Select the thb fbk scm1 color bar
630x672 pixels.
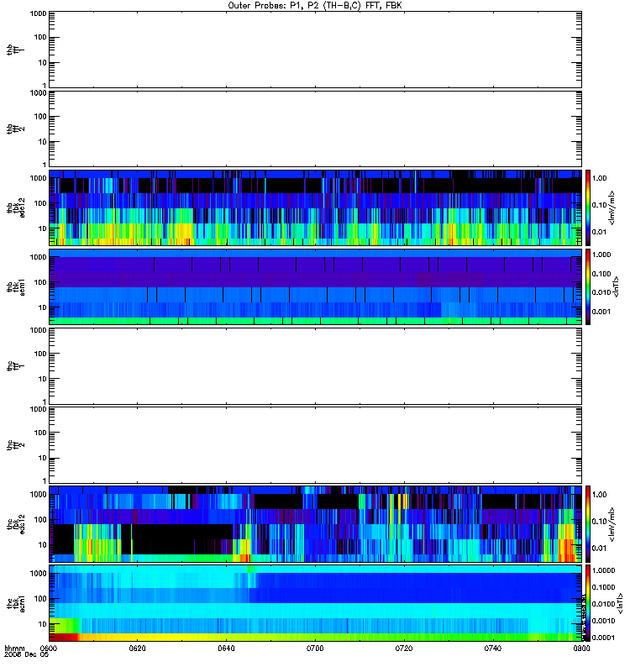[588, 286]
